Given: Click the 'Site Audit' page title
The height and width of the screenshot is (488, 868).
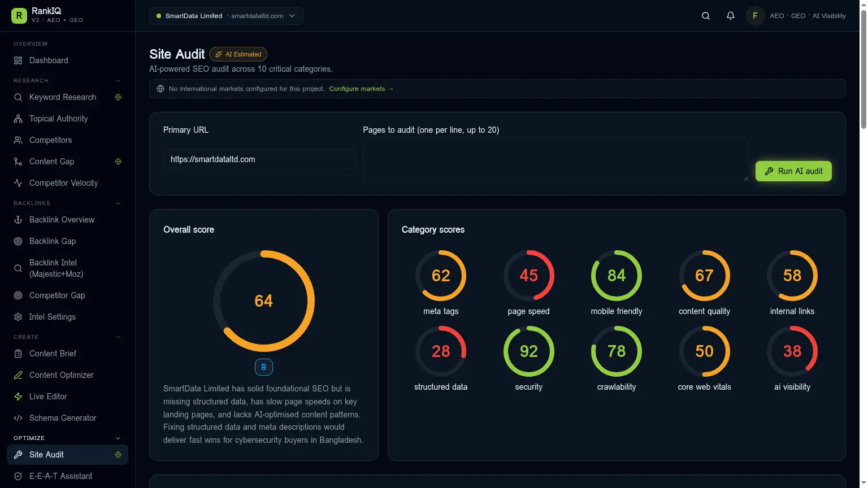Looking at the screenshot, I should [x=177, y=54].
